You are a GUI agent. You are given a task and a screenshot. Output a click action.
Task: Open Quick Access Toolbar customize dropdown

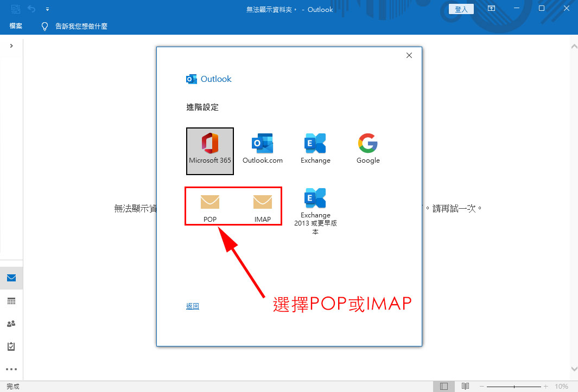[48, 9]
